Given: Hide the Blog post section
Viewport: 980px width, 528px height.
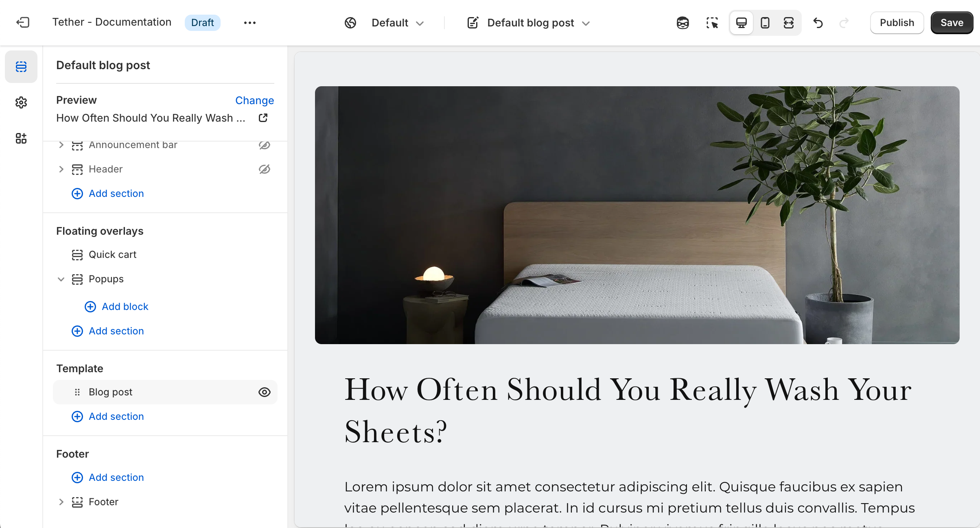Looking at the screenshot, I should point(265,392).
